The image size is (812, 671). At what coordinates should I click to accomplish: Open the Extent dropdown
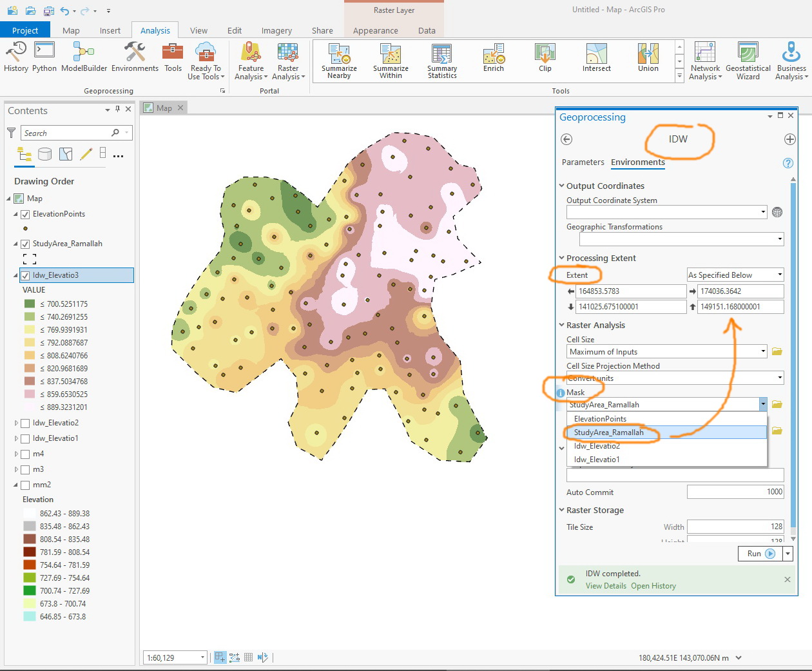(735, 275)
